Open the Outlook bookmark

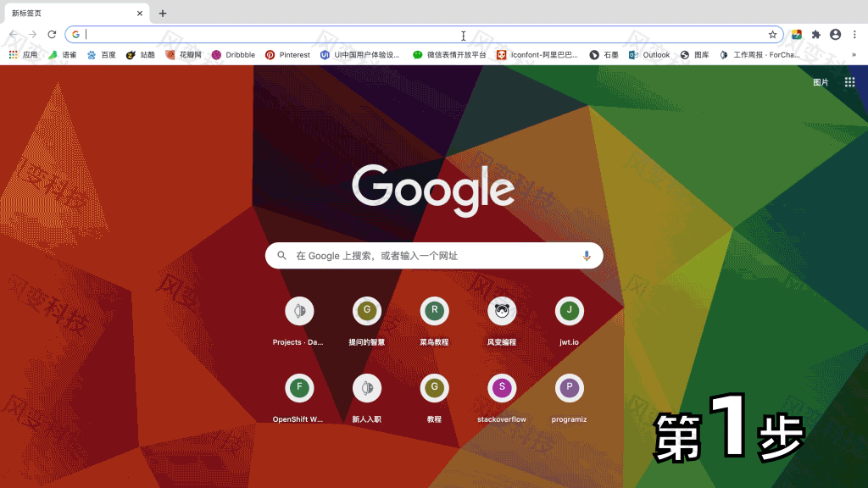point(649,54)
